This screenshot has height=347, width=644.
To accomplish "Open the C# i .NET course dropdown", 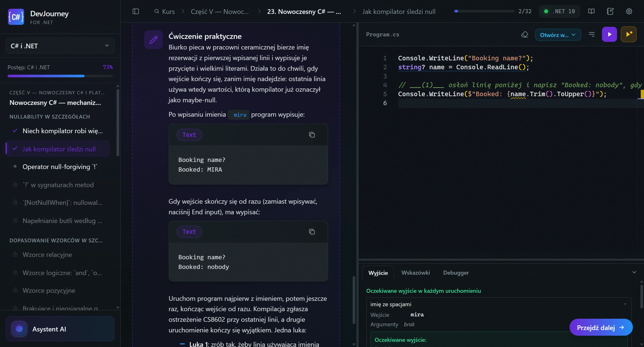I will 60,46.
